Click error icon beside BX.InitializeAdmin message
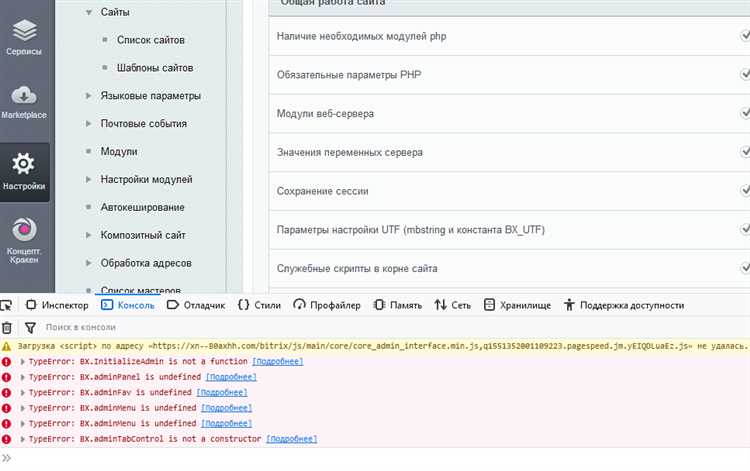This screenshot has width=750, height=471. click(x=6, y=361)
